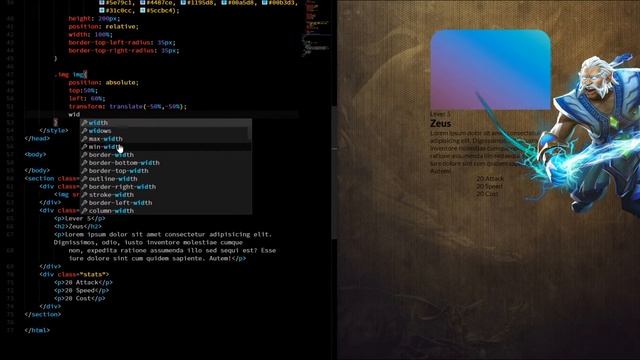The image size is (640, 360).
Task: Open color picker for swatch #4487ce
Action: [142, 2]
